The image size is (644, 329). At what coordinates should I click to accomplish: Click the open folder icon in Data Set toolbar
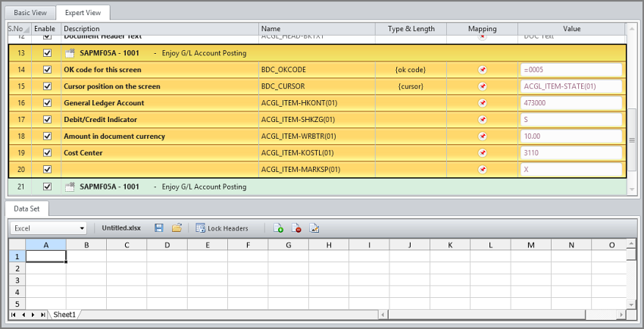pyautogui.click(x=177, y=227)
